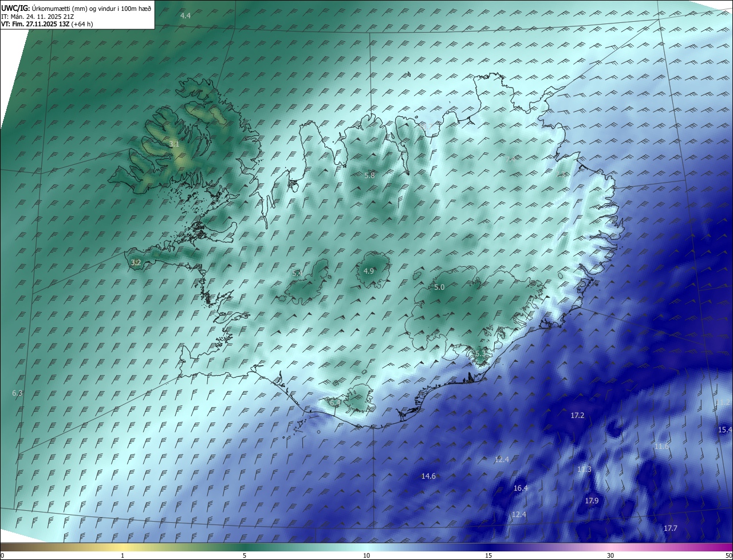
Task: Click the 1 tick label on the colorbar
Action: 123,555
